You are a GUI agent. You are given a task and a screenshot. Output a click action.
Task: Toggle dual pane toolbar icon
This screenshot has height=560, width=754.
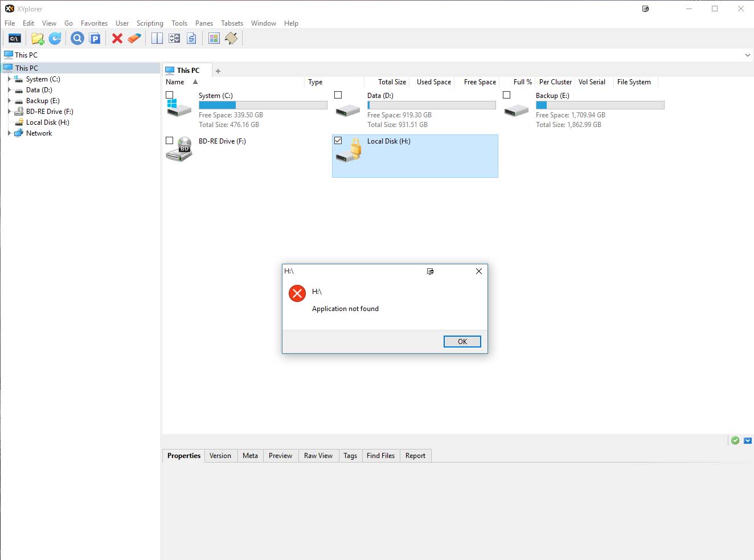click(157, 39)
